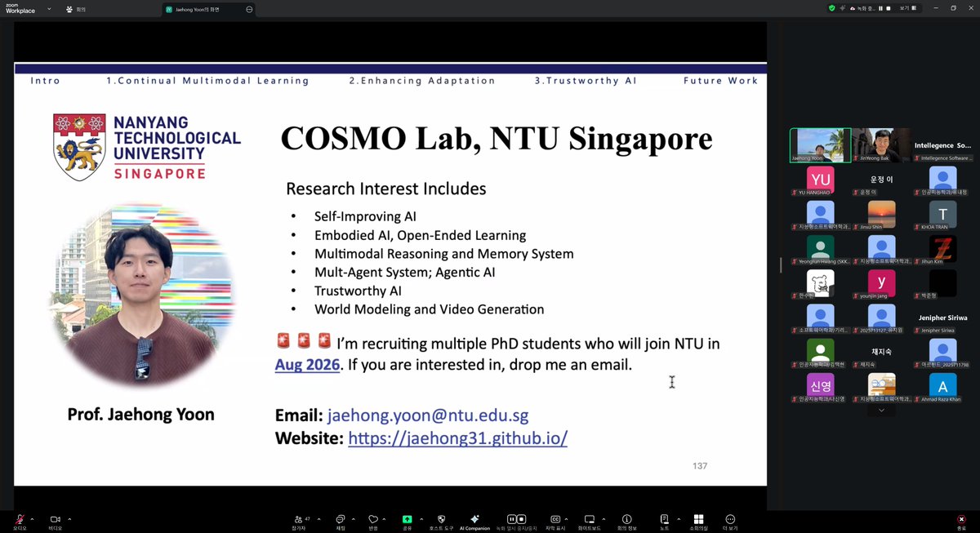This screenshot has width=980, height=533.
Task: Select the younjin jang participant tile
Action: point(881,282)
